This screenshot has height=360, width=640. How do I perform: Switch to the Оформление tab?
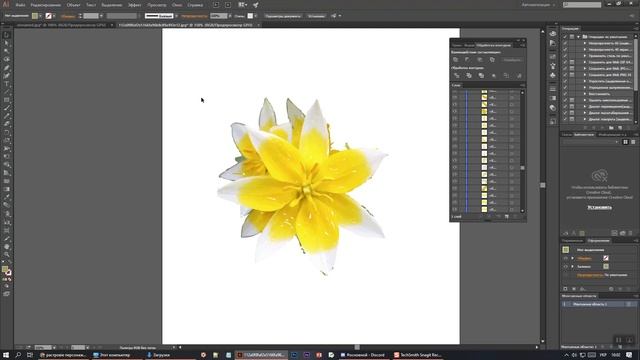click(599, 241)
